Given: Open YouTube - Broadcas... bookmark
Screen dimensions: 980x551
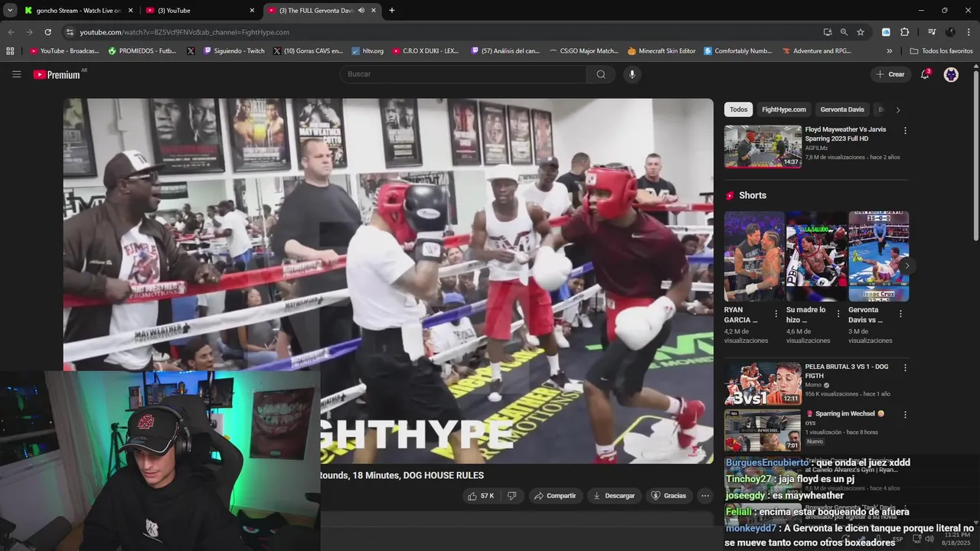Looking at the screenshot, I should 64,51.
